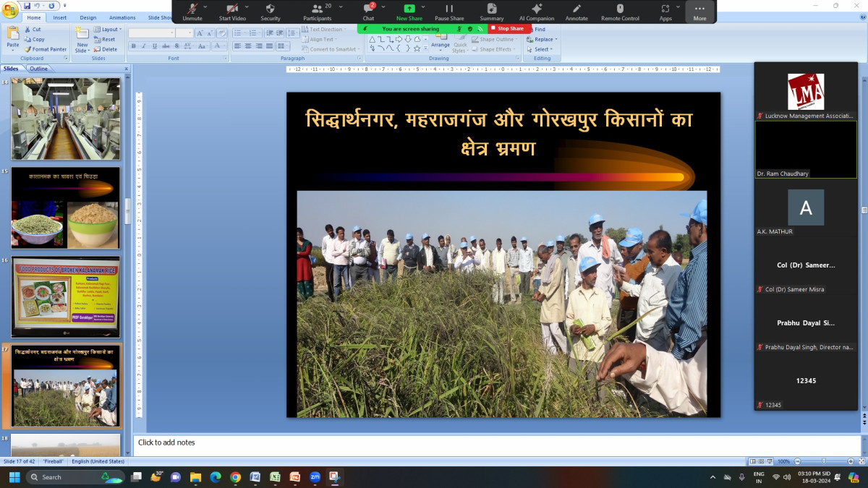Expand the Start Video options arrow
The image size is (868, 488).
(x=246, y=7)
